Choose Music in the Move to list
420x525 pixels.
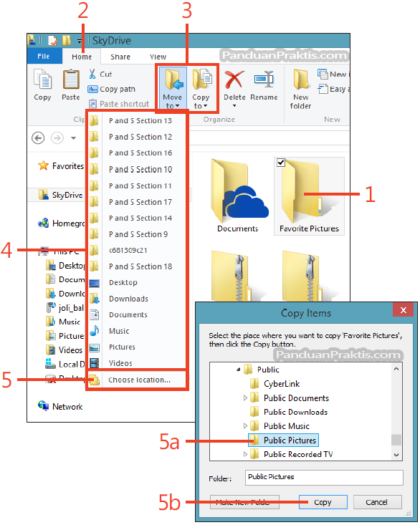click(137, 331)
